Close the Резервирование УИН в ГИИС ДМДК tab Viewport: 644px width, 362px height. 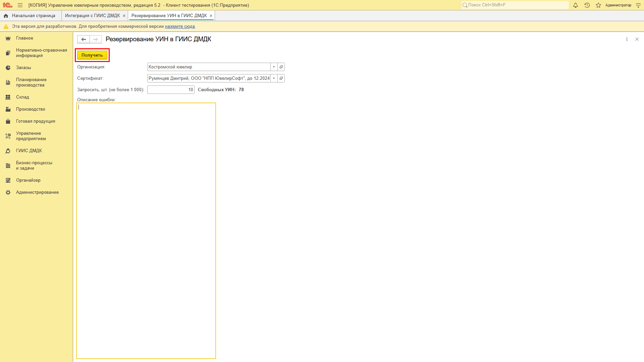(x=211, y=16)
